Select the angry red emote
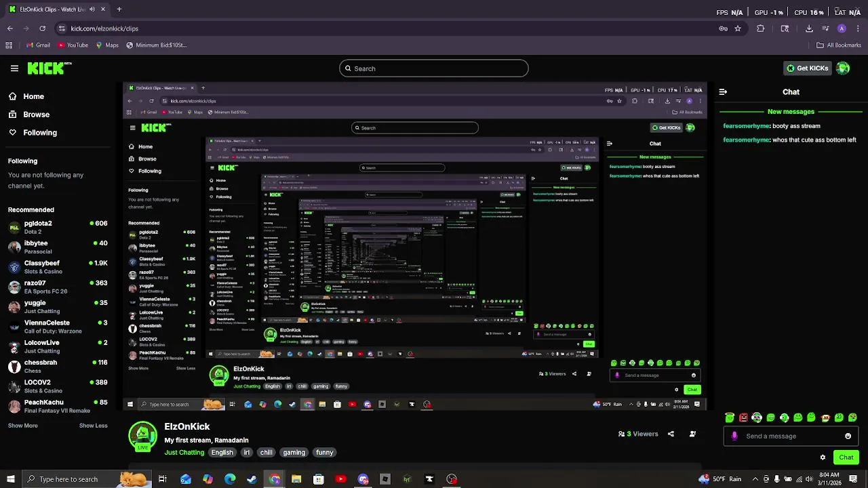The image size is (868, 488). click(743, 418)
